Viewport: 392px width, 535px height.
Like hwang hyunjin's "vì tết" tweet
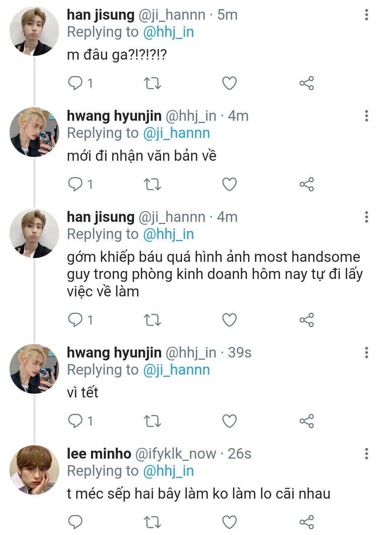[x=230, y=421]
